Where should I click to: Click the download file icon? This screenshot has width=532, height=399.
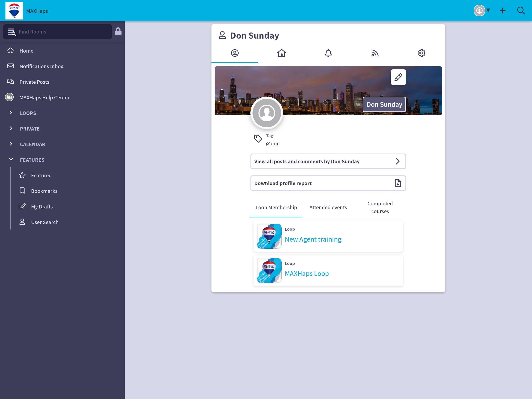coord(398,183)
